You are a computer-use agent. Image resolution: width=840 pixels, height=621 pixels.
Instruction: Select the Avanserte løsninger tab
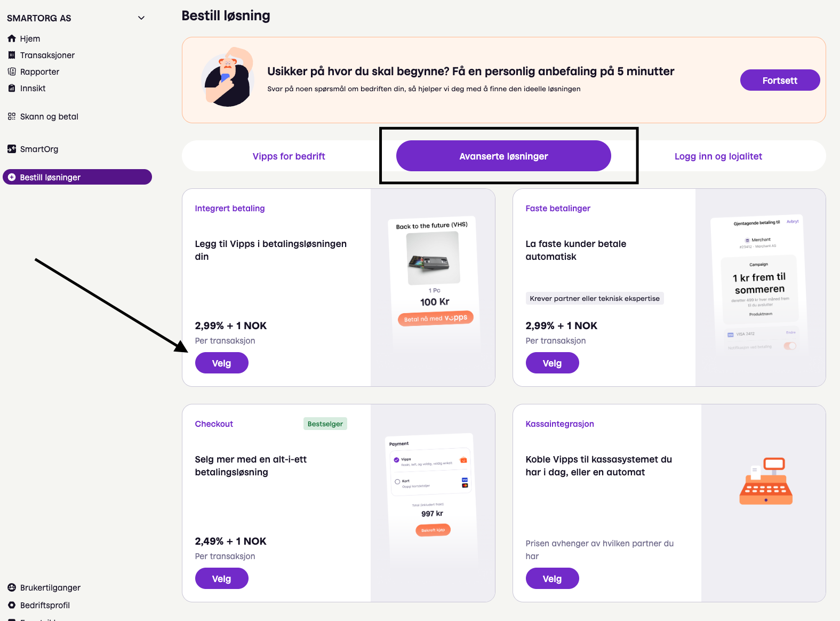click(x=503, y=156)
